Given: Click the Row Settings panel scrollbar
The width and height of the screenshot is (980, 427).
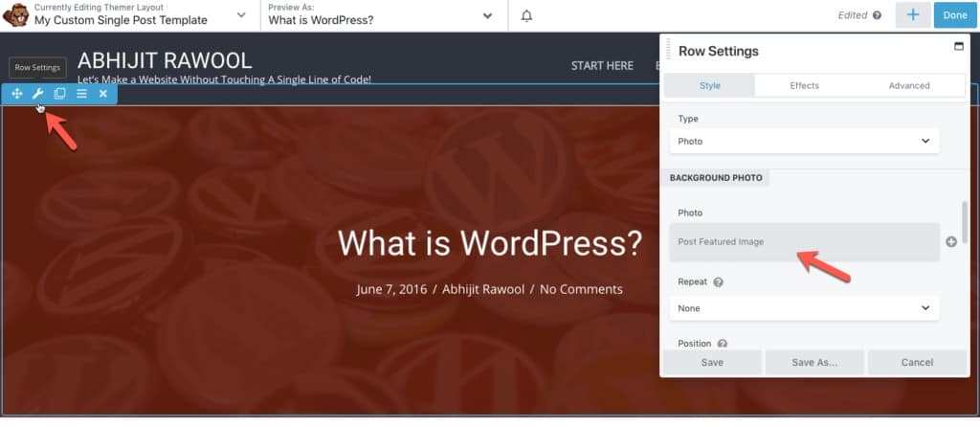Looking at the screenshot, I should point(965,222).
